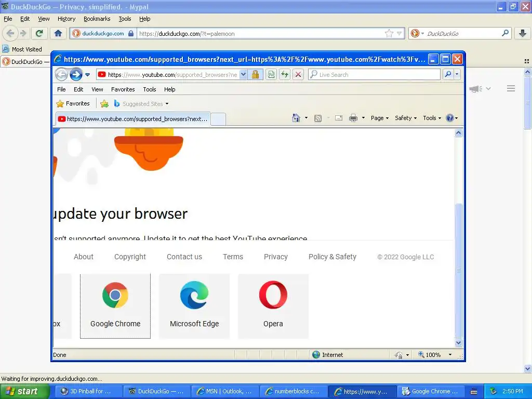This screenshot has height=399, width=532.
Task: Click the Mypal forward arrow button
Action: (23, 33)
